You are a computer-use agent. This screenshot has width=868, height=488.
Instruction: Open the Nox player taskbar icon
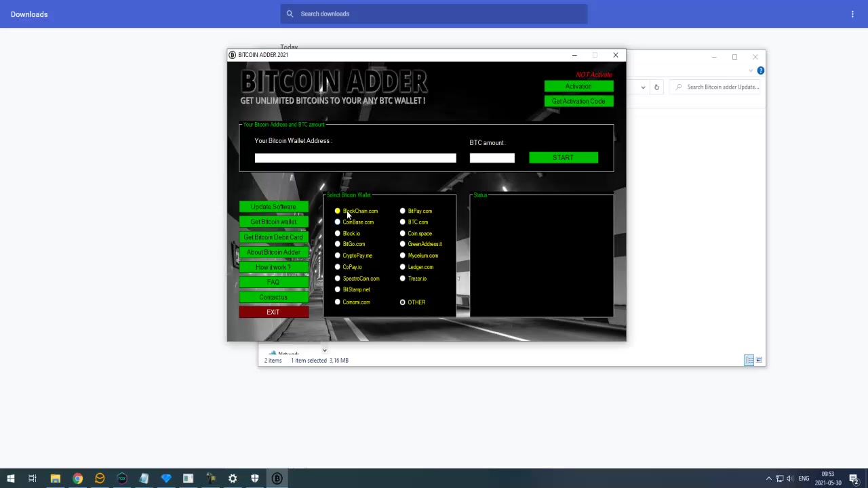(x=121, y=479)
